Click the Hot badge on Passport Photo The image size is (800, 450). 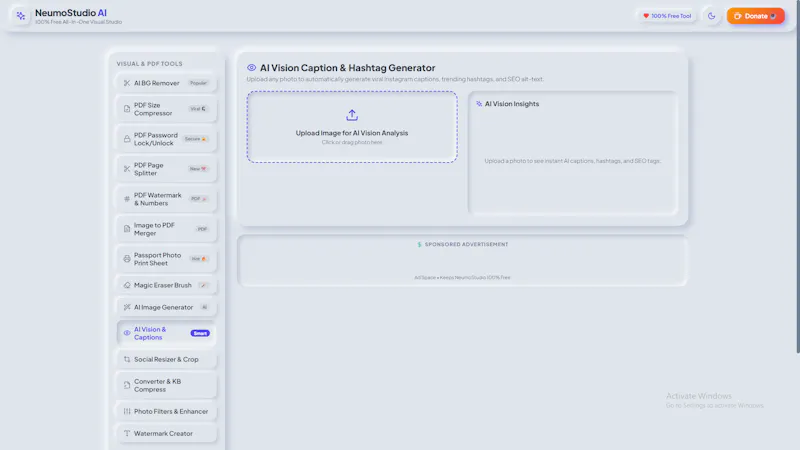click(199, 259)
